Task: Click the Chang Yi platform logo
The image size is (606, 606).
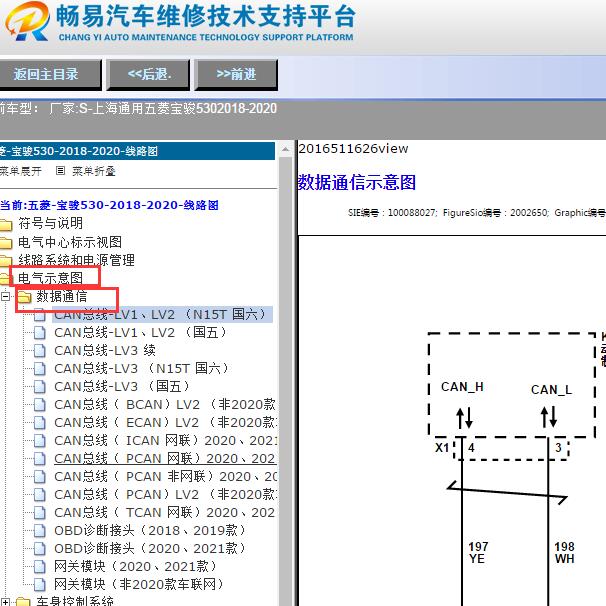Action: [28, 21]
